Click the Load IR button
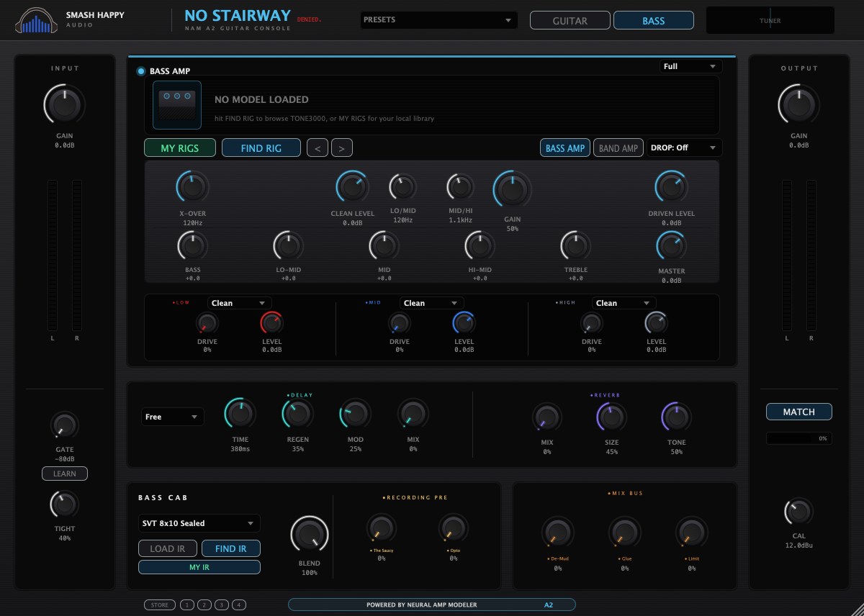The image size is (864, 616). tap(168, 548)
